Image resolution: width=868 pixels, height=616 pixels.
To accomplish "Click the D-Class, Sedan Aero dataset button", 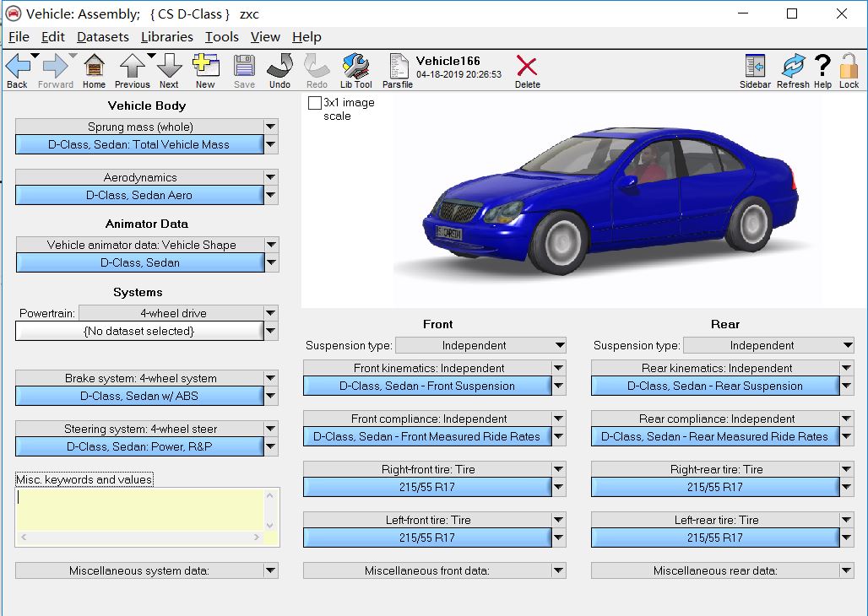I will 139,195.
